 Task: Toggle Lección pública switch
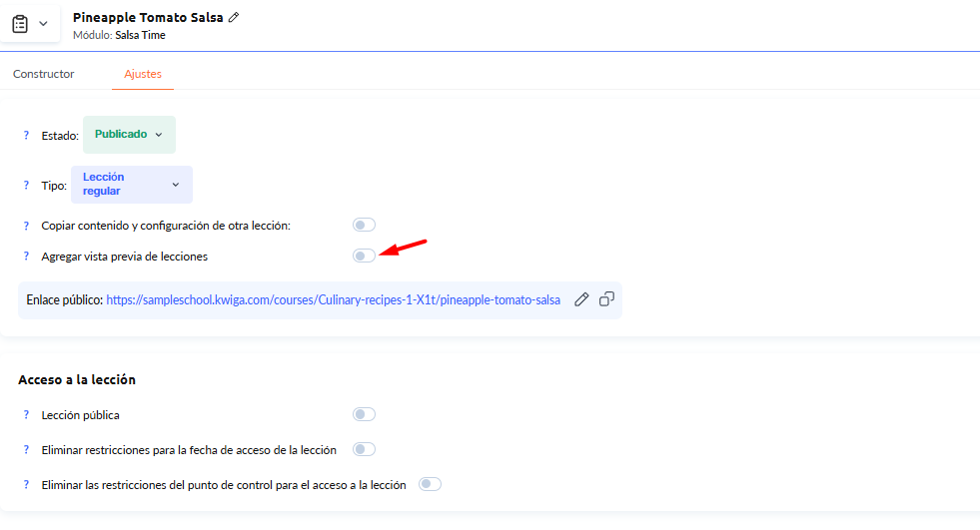click(x=364, y=414)
